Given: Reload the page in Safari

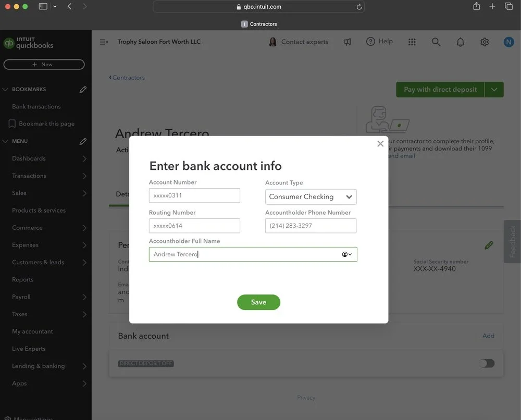Looking at the screenshot, I should [x=359, y=7].
